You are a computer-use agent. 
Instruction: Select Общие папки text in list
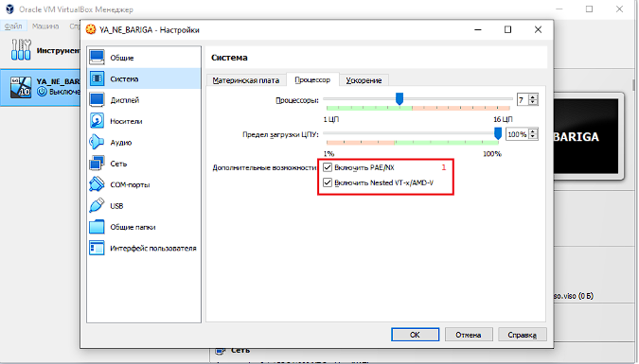133,227
